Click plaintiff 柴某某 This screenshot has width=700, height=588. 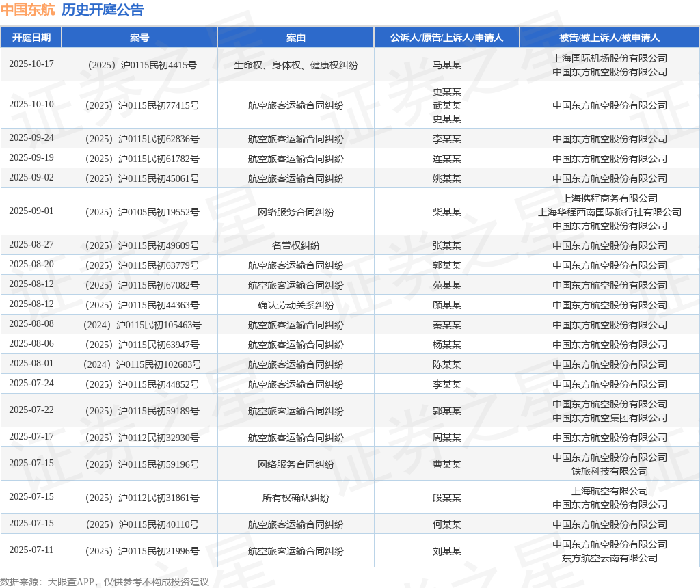click(x=447, y=212)
